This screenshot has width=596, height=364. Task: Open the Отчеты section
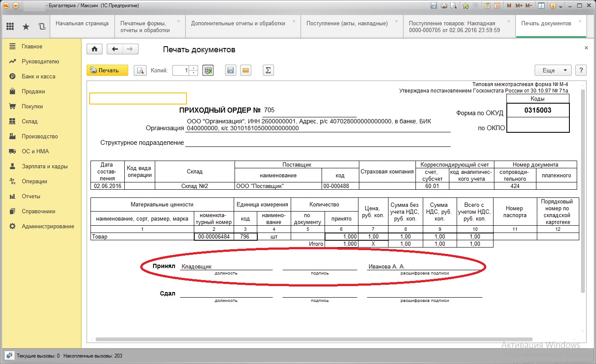pos(41,196)
